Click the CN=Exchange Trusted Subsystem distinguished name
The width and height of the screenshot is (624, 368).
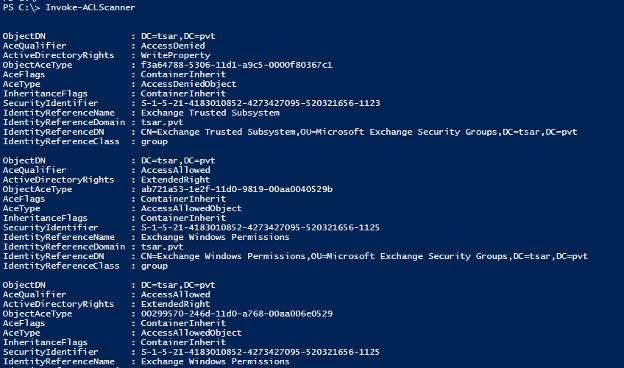359,132
